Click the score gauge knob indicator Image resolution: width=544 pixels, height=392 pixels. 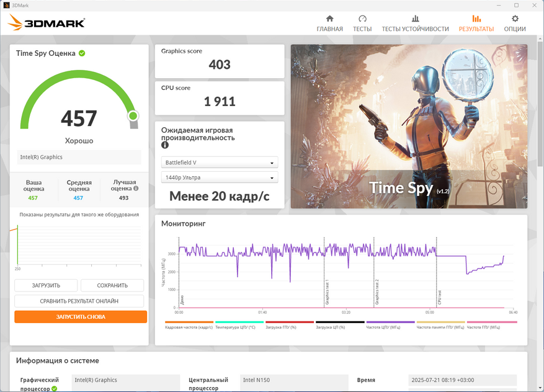(133, 115)
